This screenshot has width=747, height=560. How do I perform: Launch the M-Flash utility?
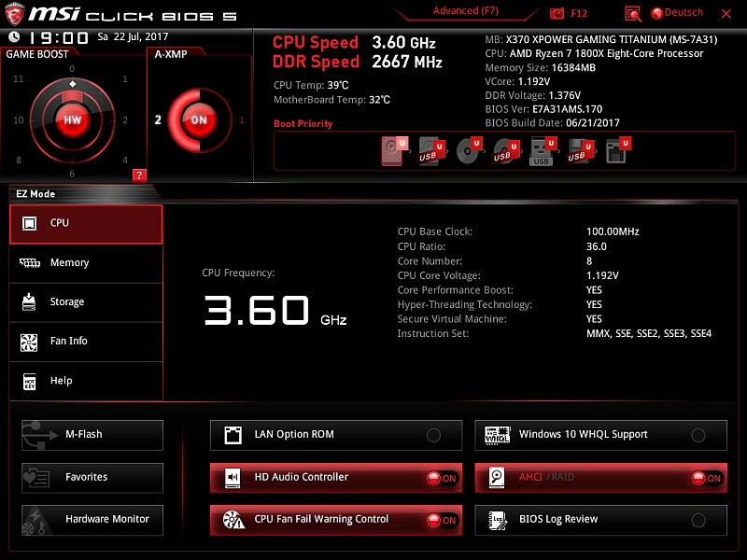coord(92,435)
